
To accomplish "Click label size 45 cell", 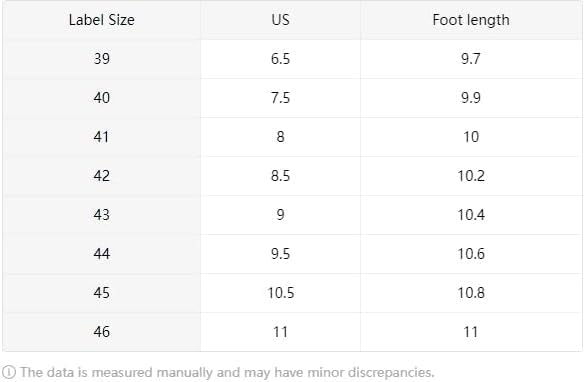I will coord(101,293).
